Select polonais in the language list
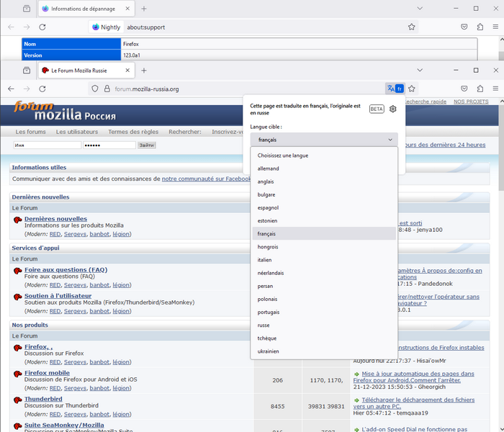The height and width of the screenshot is (432, 504). [324, 299]
